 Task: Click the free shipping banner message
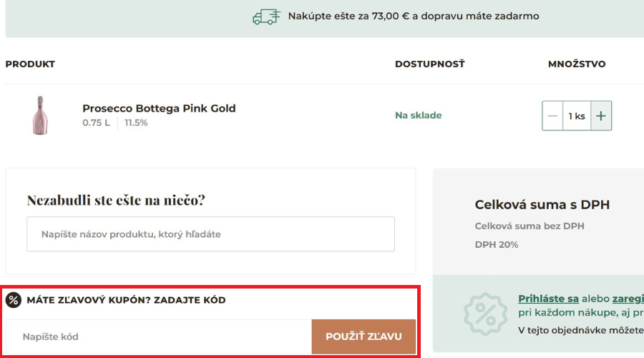(413, 16)
